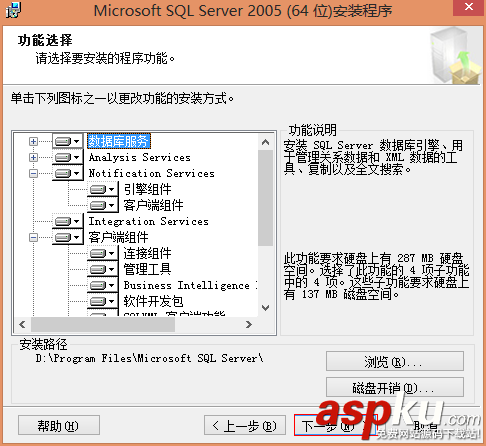
Task: Expand the Analysis Services tree node
Action: tap(33, 157)
